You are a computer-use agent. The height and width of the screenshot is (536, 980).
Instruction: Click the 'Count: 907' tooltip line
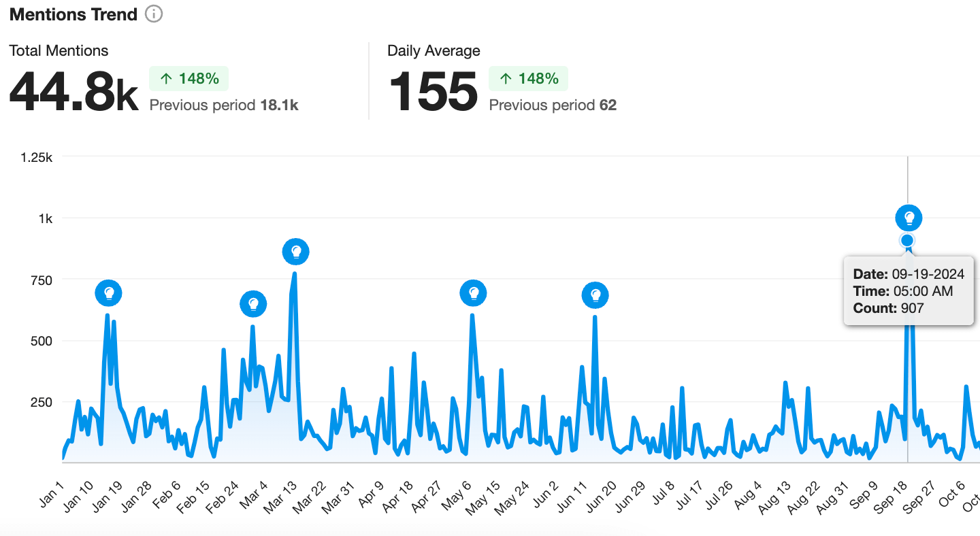pos(888,308)
